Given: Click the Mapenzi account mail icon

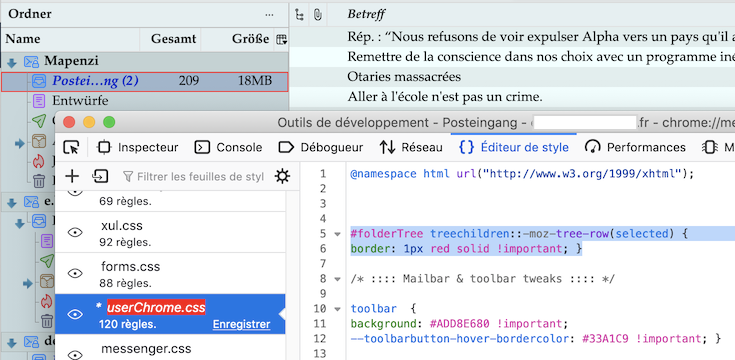Looking at the screenshot, I should coord(31,61).
